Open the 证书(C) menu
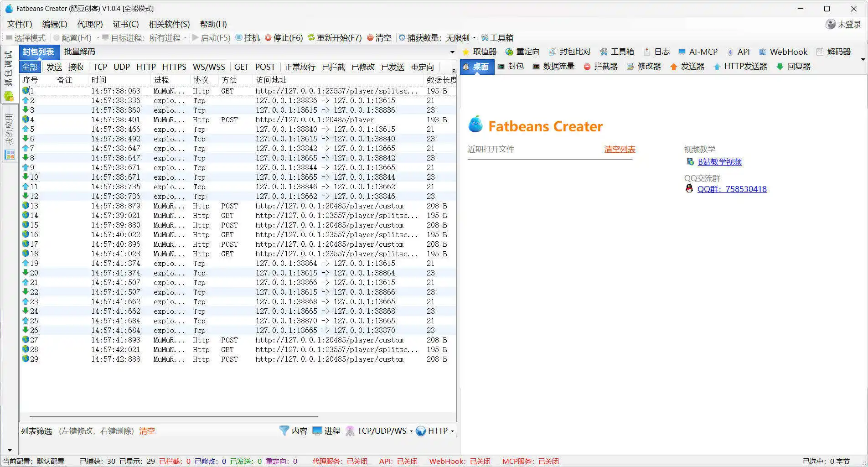The height and width of the screenshot is (467, 868). click(x=125, y=24)
